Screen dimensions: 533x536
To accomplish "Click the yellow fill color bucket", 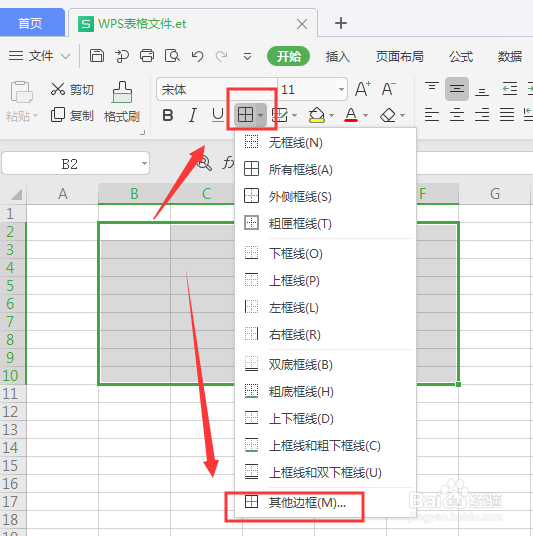I will [x=317, y=115].
